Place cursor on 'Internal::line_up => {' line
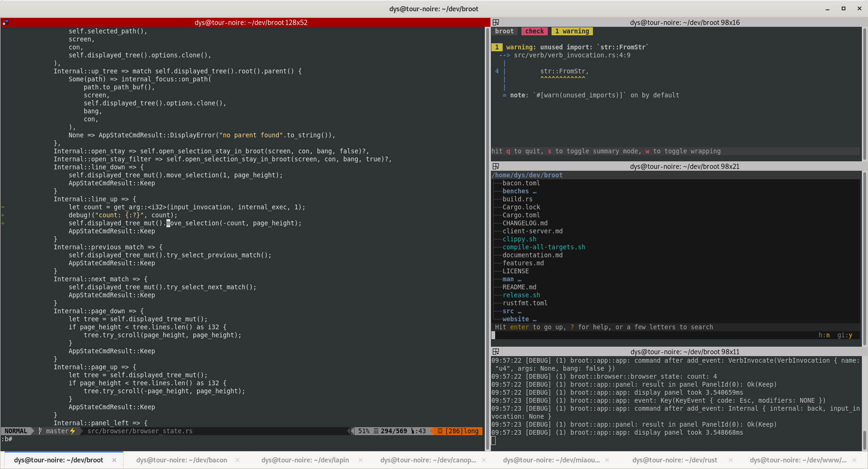Image resolution: width=868 pixels, height=469 pixels. 95,199
